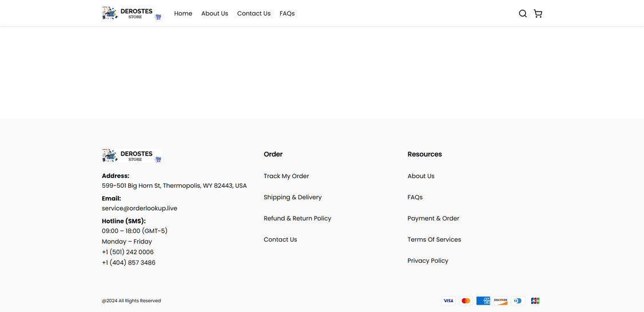This screenshot has height=312, width=644.
Task: Click the Mastercard payment icon
Action: 466,301
